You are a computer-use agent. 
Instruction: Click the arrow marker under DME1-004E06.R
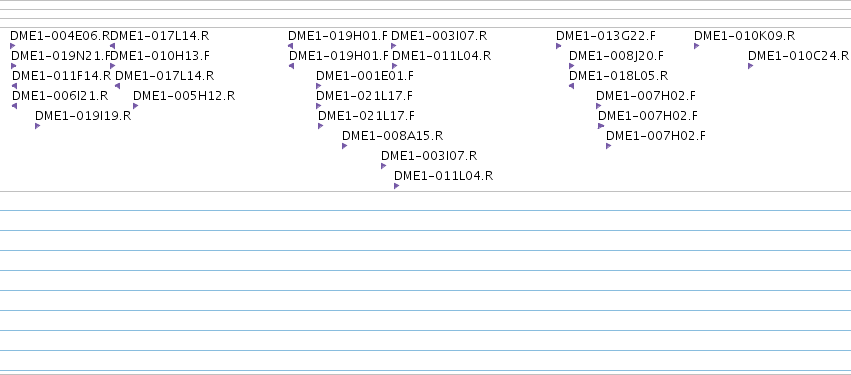click(12, 46)
